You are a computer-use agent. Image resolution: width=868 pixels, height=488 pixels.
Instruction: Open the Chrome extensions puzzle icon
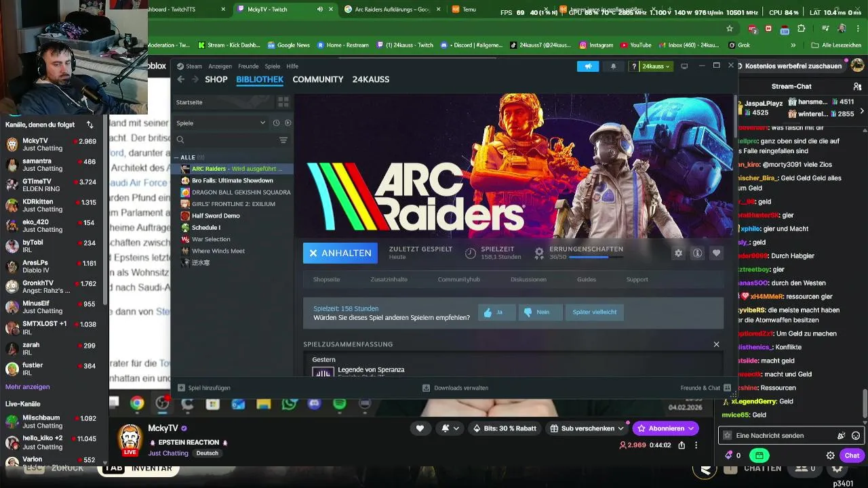802,28
